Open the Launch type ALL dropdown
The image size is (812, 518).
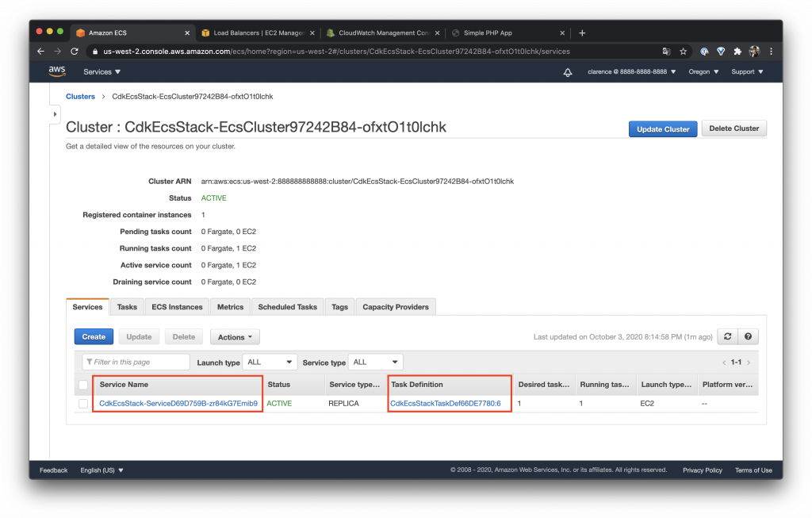[x=270, y=362]
